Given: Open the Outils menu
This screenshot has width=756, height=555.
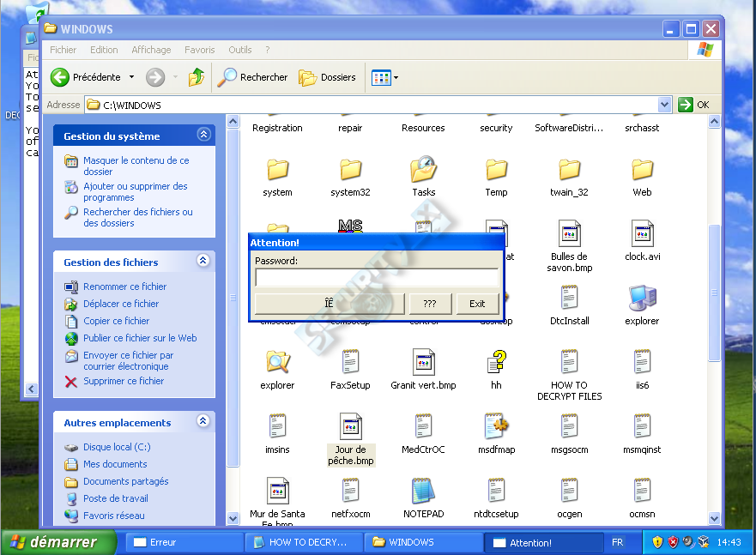Looking at the screenshot, I should [240, 50].
